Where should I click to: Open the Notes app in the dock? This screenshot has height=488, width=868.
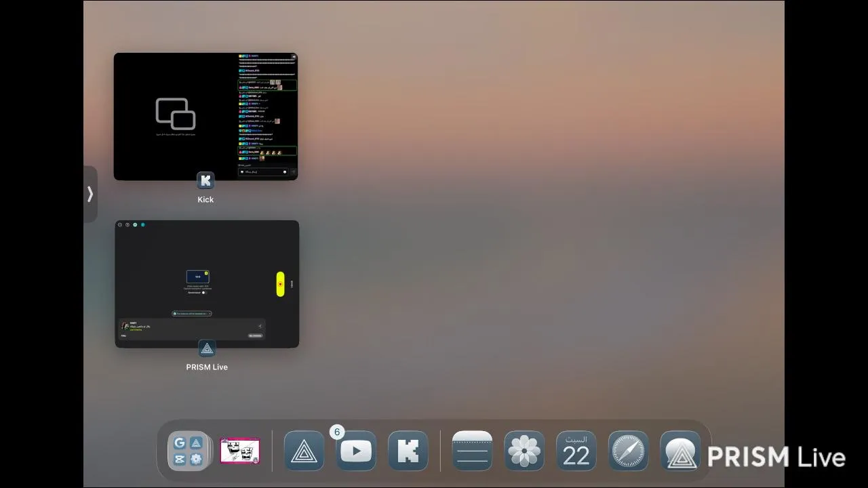(x=472, y=451)
